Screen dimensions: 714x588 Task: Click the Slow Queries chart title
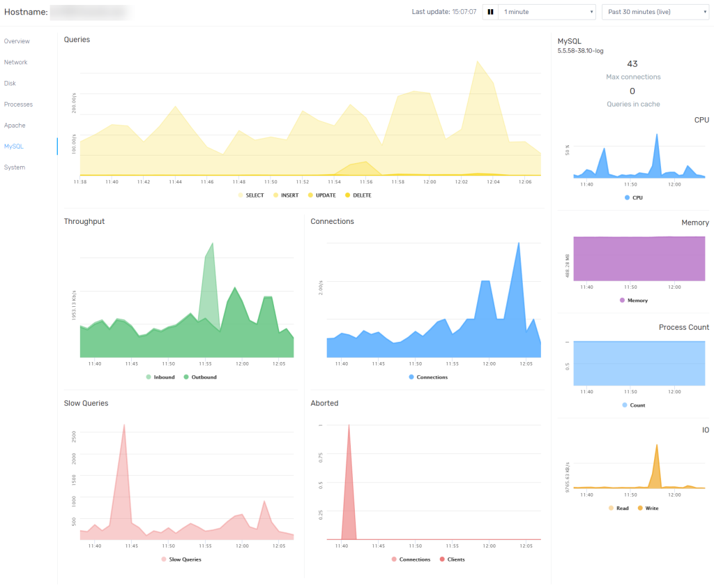(x=86, y=403)
